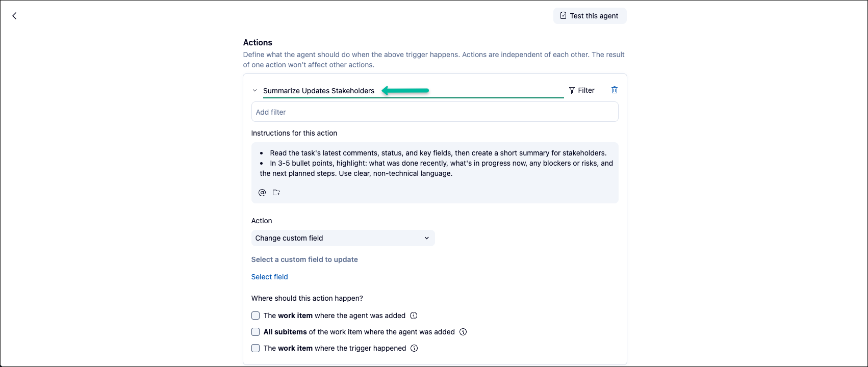The height and width of the screenshot is (367, 868).
Task: Open info icon for agent's work item
Action: [x=414, y=316]
